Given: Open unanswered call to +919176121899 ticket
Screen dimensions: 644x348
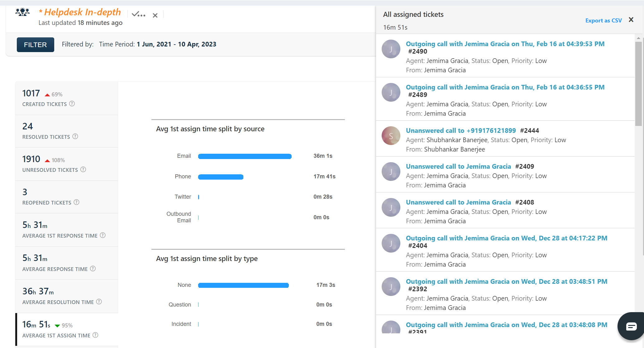Looking at the screenshot, I should tap(460, 131).
